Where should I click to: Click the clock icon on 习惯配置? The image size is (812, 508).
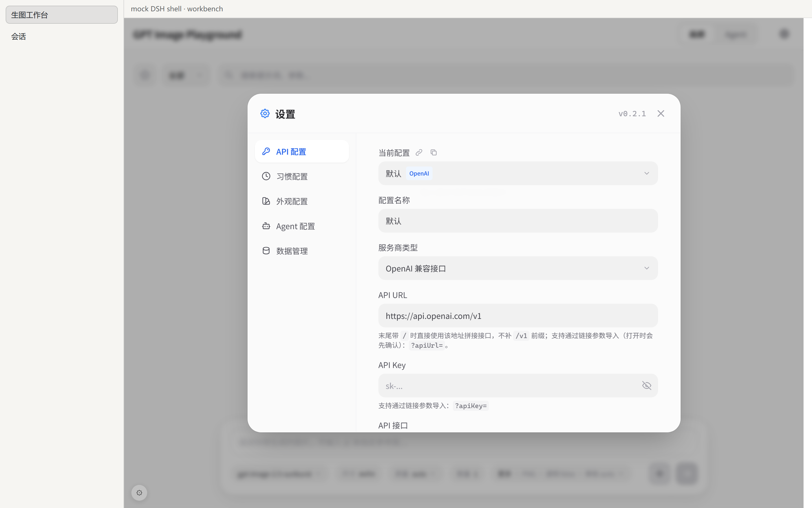[266, 176]
